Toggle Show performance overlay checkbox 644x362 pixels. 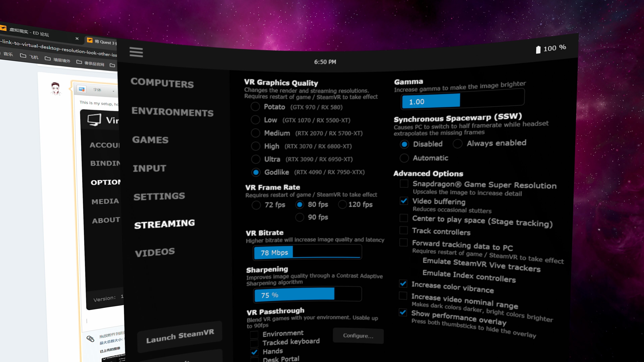[x=402, y=312]
